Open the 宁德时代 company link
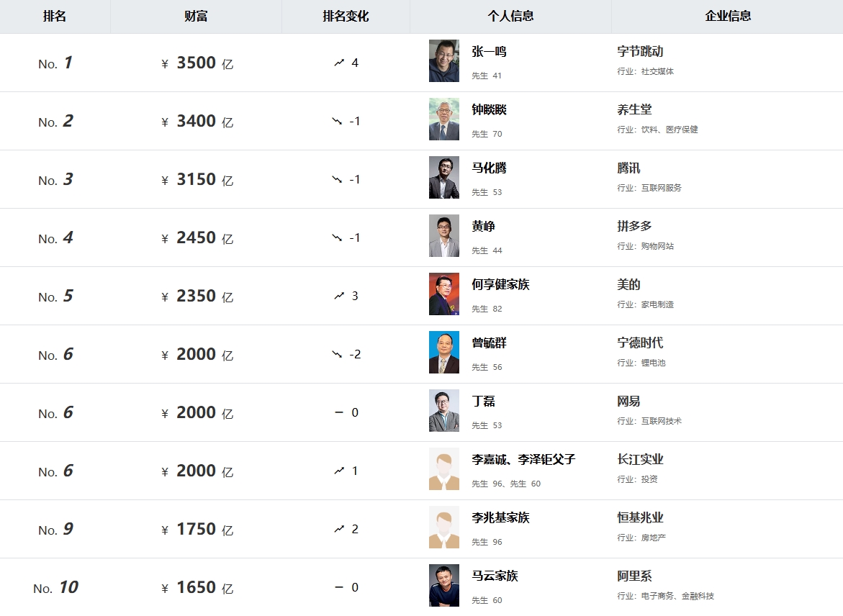The height and width of the screenshot is (616, 843). coord(640,343)
